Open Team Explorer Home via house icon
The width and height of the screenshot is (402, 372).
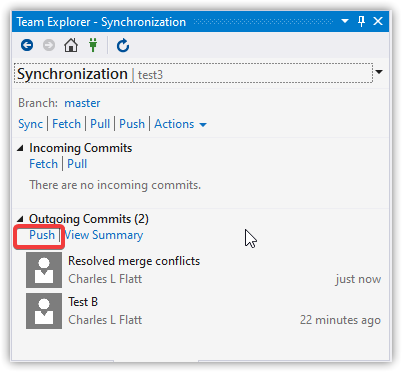pyautogui.click(x=71, y=45)
